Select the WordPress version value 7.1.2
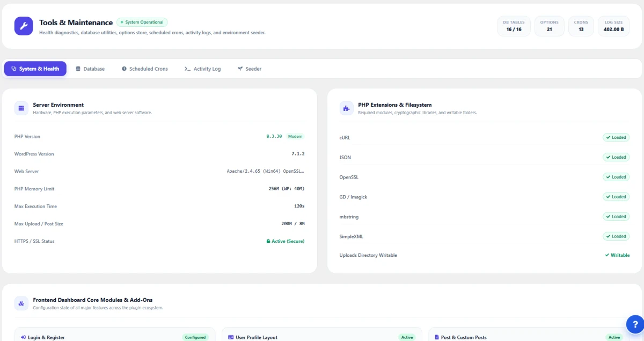This screenshot has width=644, height=341. [x=298, y=154]
